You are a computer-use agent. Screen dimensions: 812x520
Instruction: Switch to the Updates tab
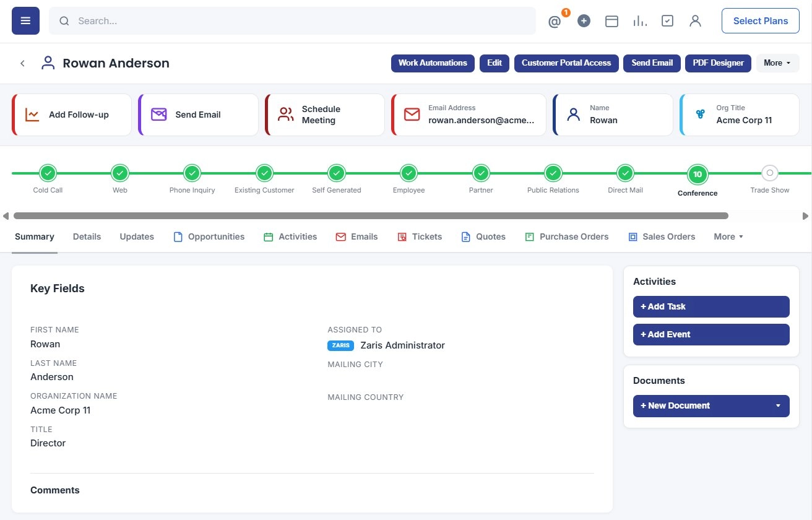137,236
